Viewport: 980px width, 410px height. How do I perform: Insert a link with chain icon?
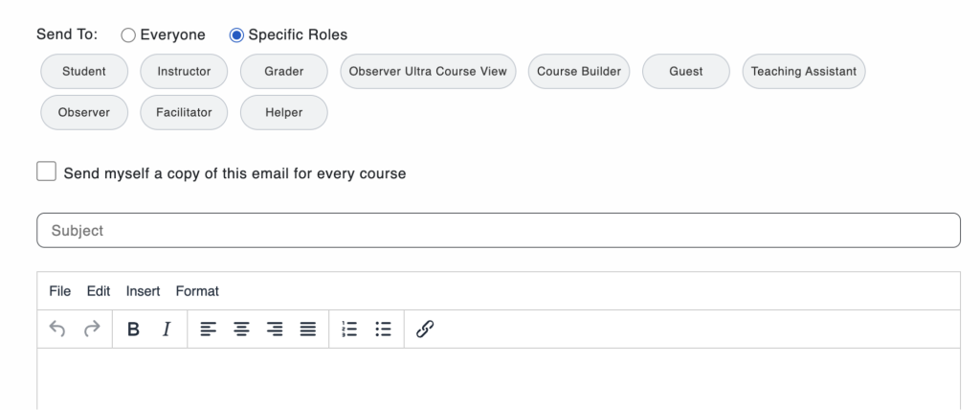[x=425, y=329]
